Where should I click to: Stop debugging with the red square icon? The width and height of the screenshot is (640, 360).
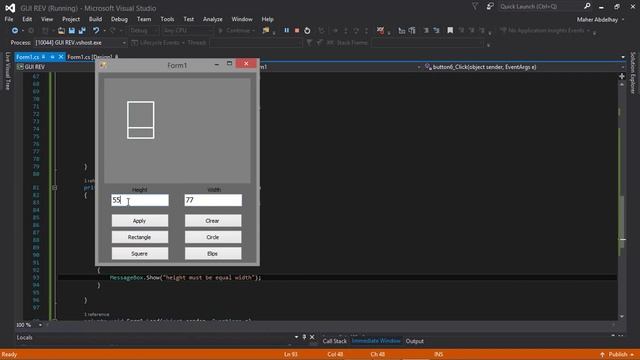pos(297,31)
